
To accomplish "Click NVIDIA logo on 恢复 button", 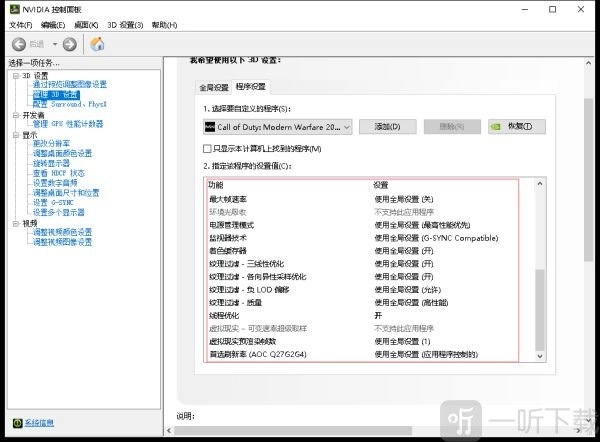I will [494, 127].
